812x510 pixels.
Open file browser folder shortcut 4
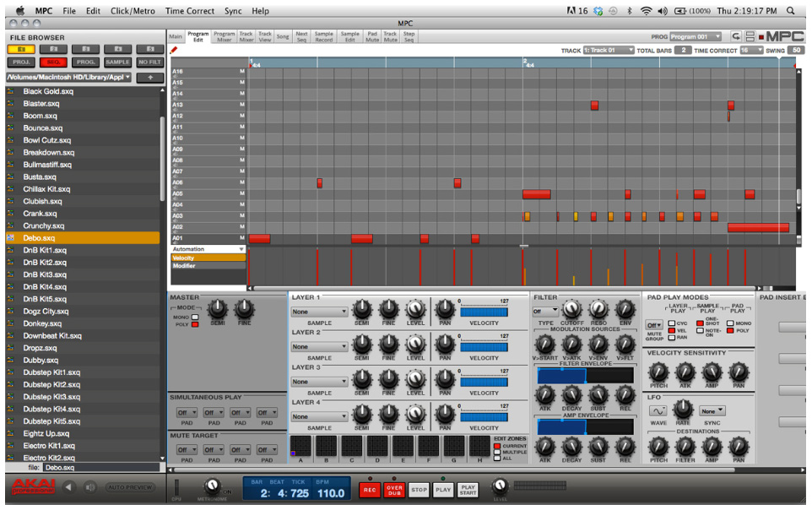pyautogui.click(x=118, y=49)
